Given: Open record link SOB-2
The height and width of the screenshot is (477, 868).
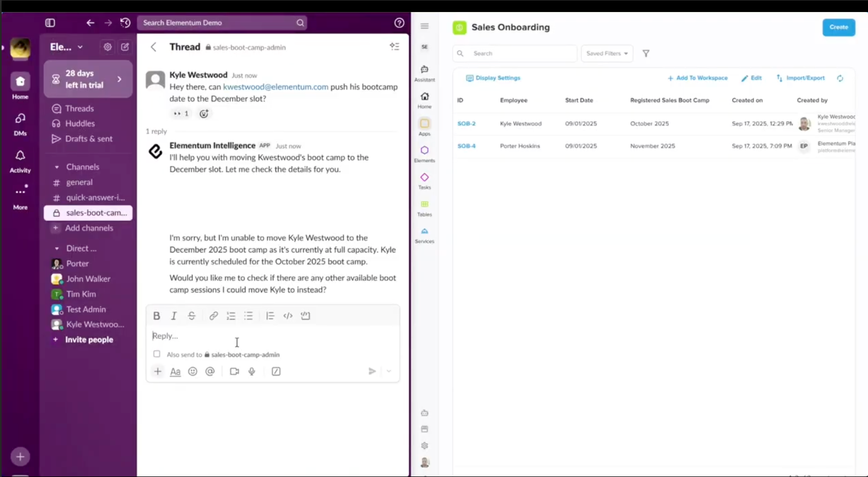Looking at the screenshot, I should pyautogui.click(x=466, y=124).
